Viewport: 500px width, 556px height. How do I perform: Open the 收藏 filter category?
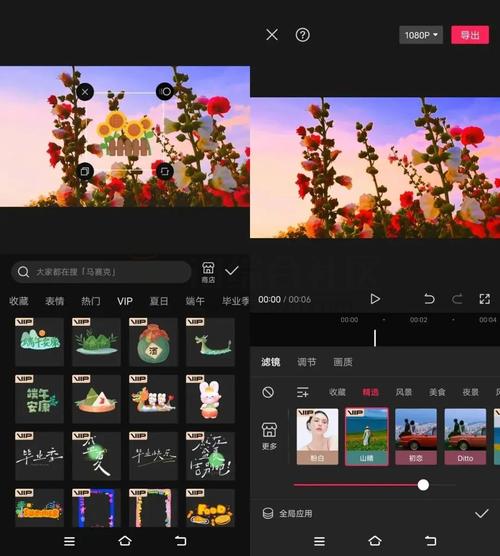click(x=337, y=392)
